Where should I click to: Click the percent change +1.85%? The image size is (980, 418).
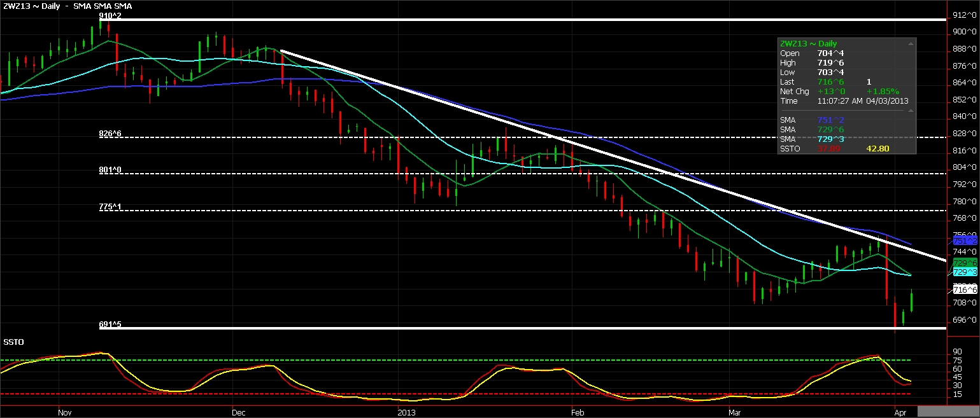[882, 92]
